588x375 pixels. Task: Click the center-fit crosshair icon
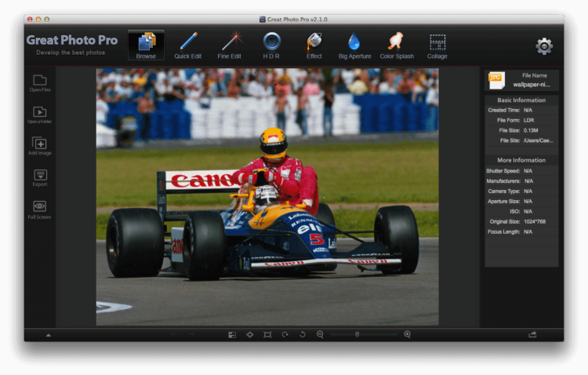pos(250,334)
